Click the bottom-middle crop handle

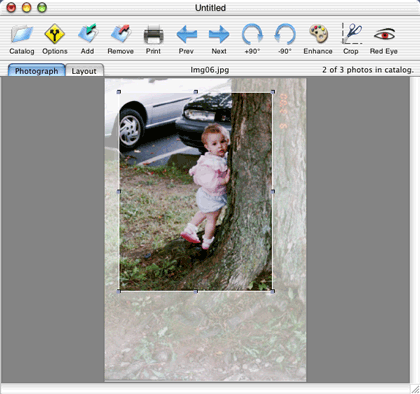tap(196, 291)
